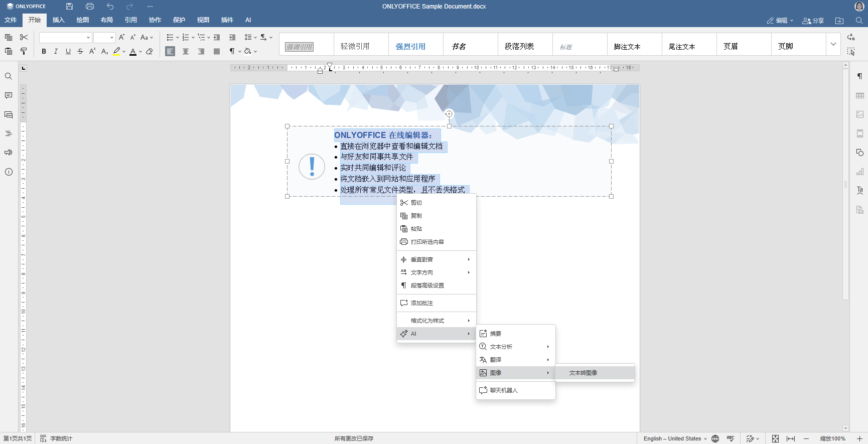Choose 复制 in the context menu

[x=436, y=216]
